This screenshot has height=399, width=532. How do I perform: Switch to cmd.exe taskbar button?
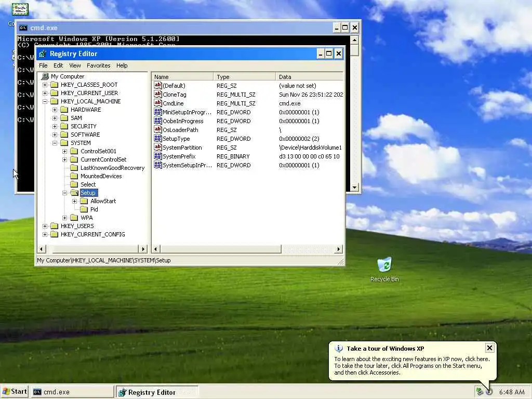click(x=73, y=392)
